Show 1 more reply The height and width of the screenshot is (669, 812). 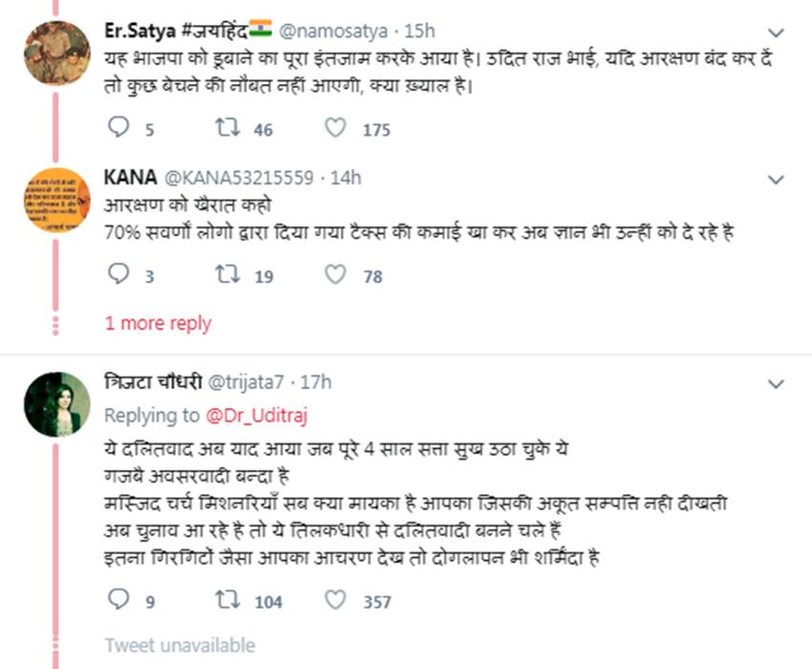tap(158, 324)
